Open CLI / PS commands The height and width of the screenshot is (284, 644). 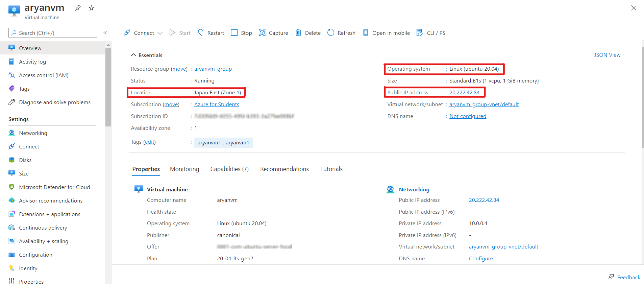click(x=431, y=33)
